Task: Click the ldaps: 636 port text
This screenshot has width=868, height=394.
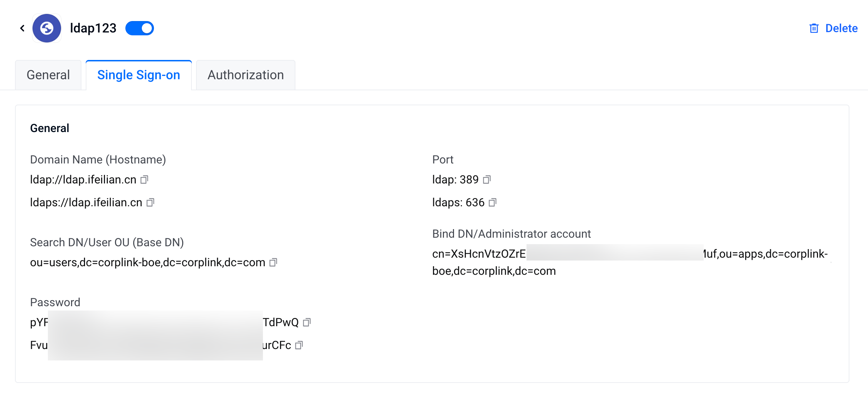Action: tap(458, 202)
